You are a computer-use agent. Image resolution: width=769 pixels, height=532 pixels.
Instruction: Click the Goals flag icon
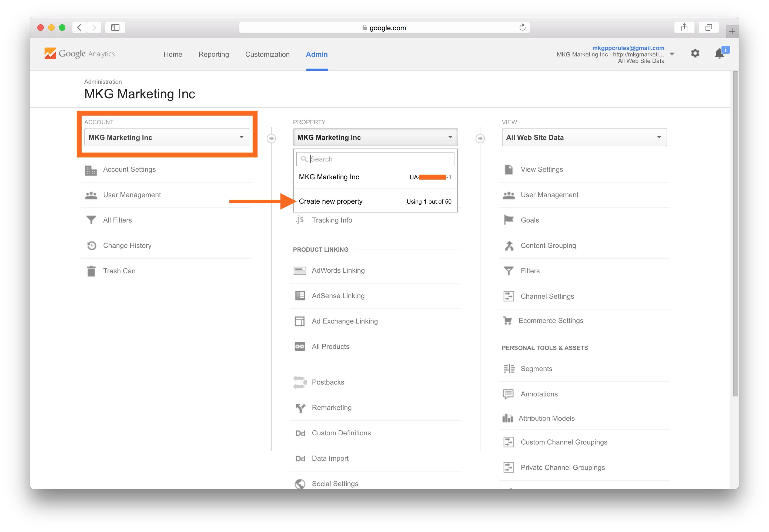click(509, 220)
